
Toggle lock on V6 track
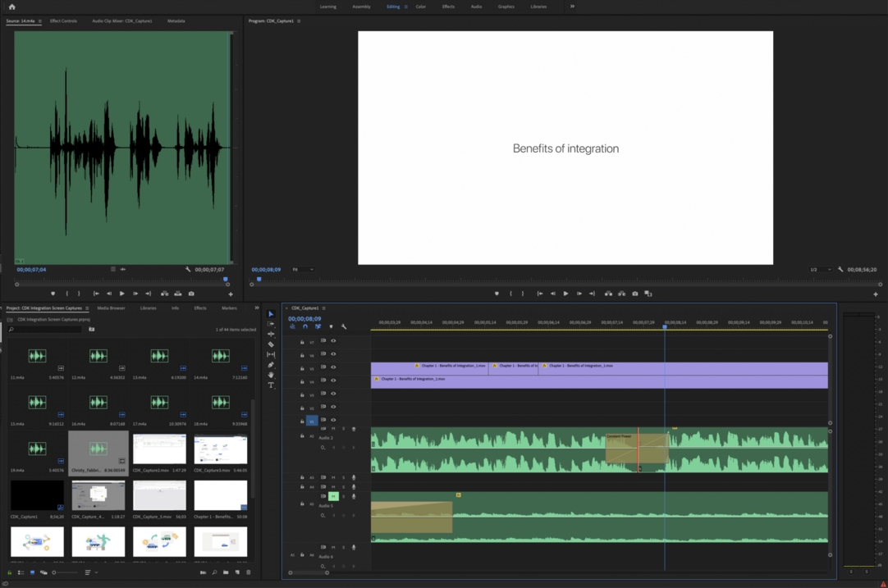(x=302, y=355)
